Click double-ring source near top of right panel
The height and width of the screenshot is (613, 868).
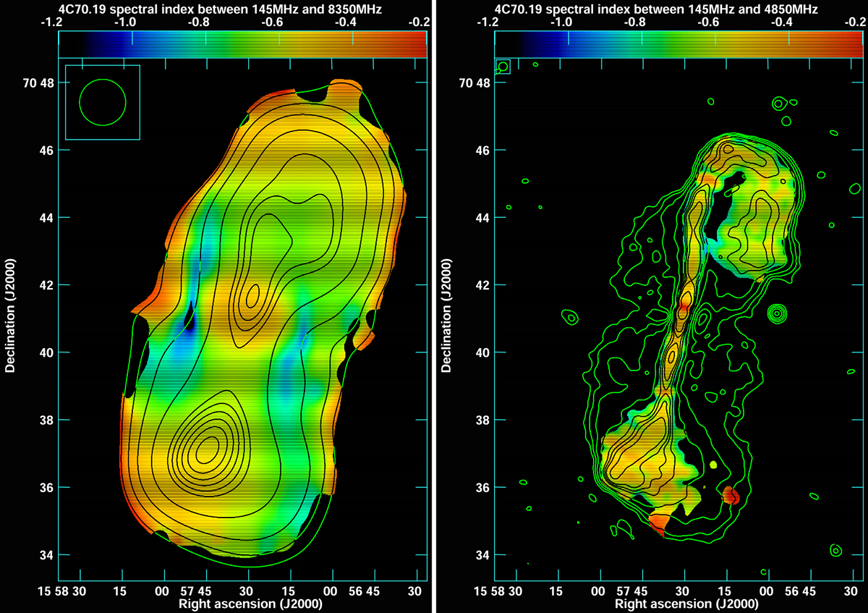778,103
